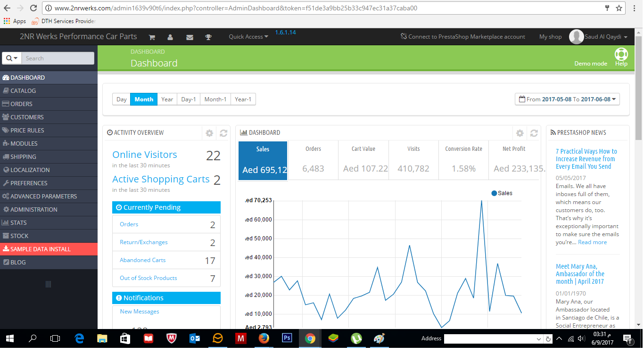Open the Abandoned Carts pending link
Screen dimensions: 644x362
(143, 260)
